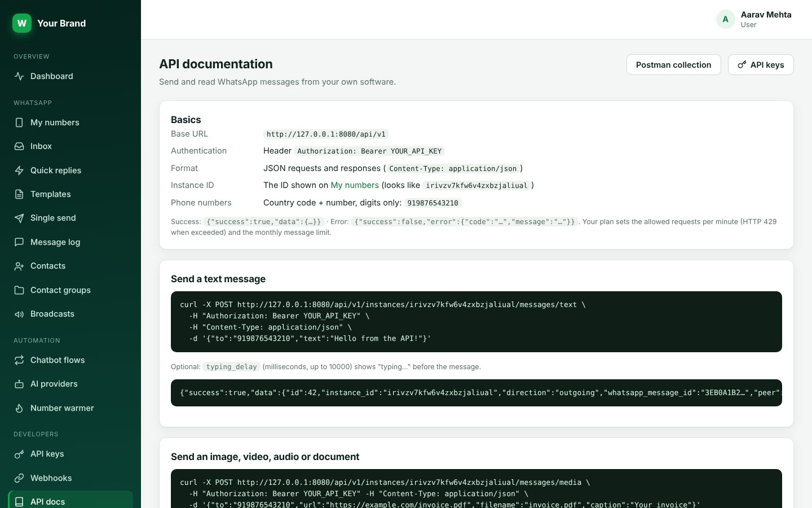Follow the My numbers link in Basics
This screenshot has height=508, width=812.
tap(355, 185)
